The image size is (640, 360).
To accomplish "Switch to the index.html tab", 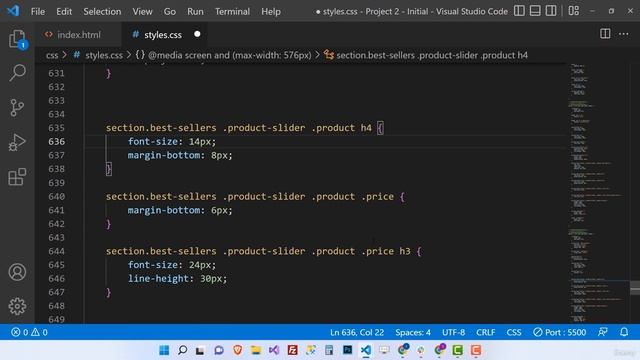I will (79, 35).
